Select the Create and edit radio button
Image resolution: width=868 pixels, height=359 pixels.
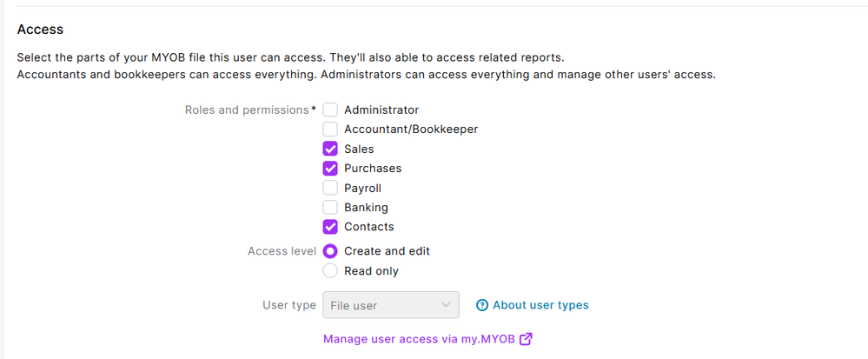pos(330,251)
